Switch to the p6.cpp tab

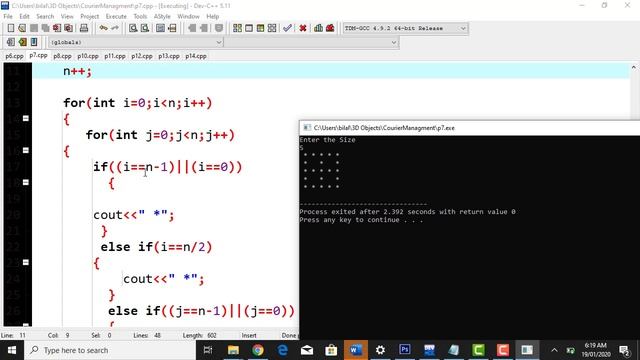coord(14,56)
